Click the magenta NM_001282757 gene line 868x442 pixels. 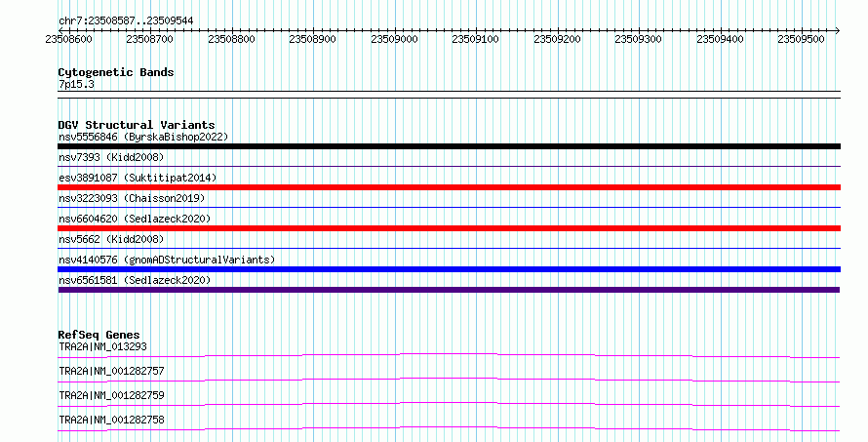click(449, 380)
